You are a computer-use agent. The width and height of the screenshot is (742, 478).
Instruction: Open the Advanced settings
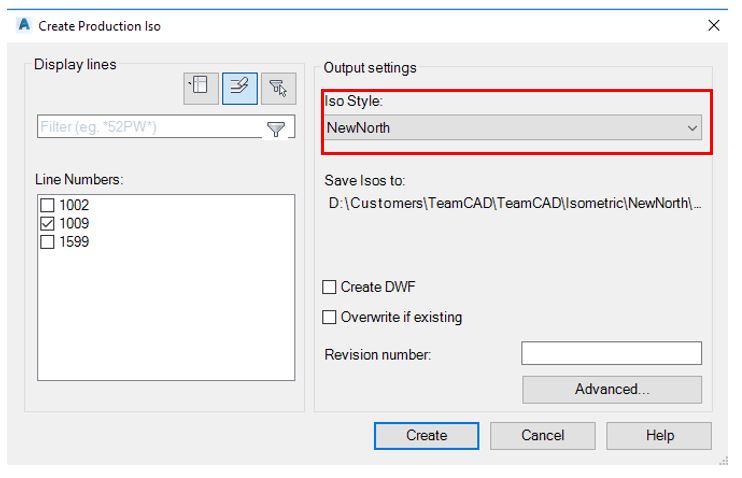coord(612,389)
